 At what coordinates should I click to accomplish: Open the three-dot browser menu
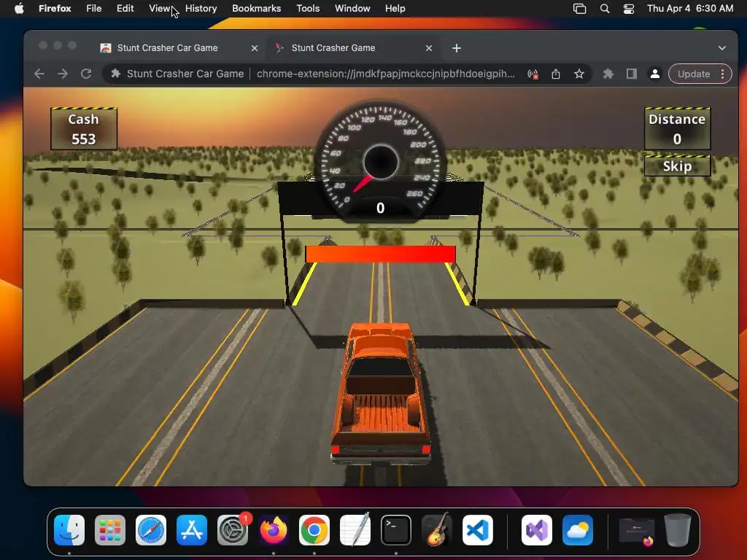(723, 74)
